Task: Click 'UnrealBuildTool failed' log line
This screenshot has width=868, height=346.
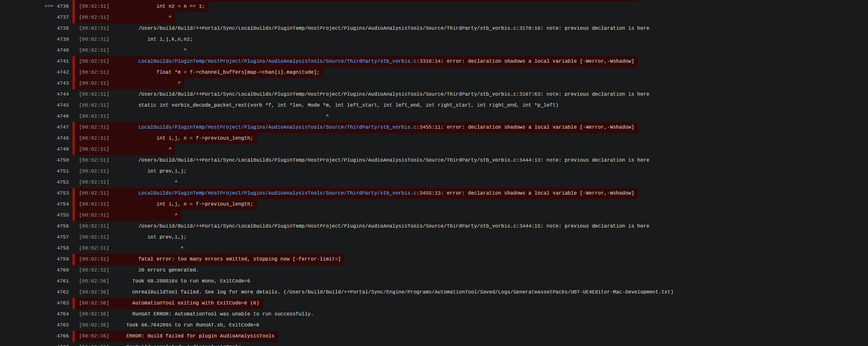Action: pyautogui.click(x=403, y=292)
